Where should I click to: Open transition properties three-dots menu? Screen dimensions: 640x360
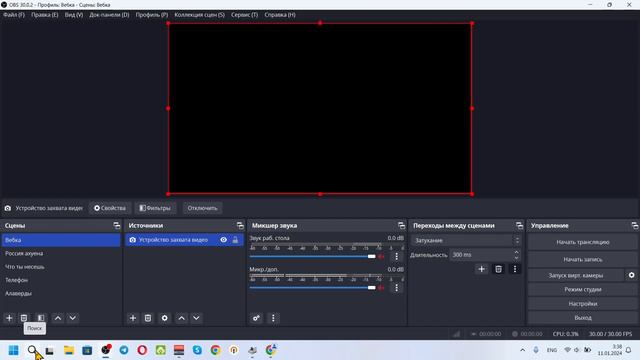pos(515,269)
